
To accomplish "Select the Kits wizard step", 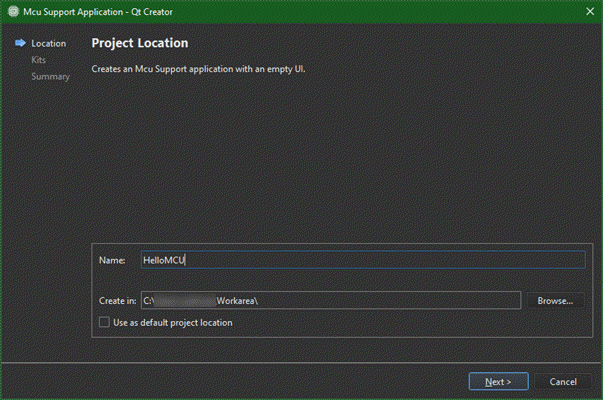I will click(x=39, y=60).
